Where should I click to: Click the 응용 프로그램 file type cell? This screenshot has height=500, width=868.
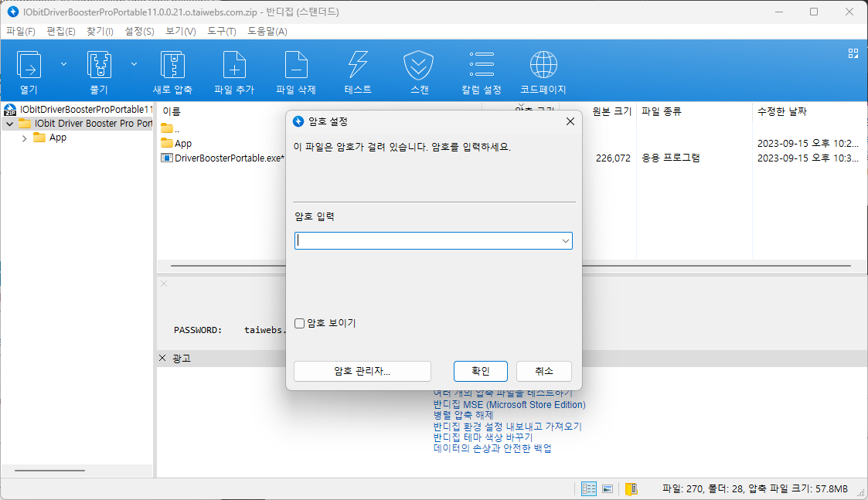[x=670, y=158]
